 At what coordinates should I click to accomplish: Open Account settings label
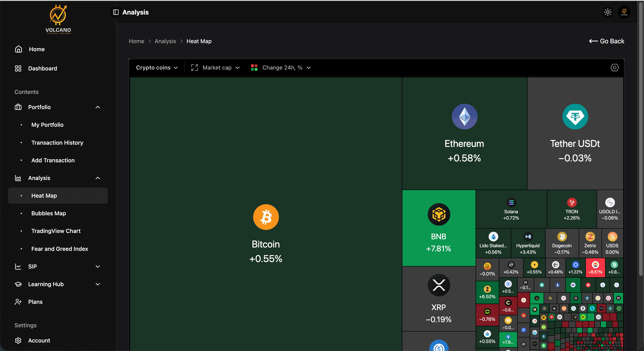(39, 340)
